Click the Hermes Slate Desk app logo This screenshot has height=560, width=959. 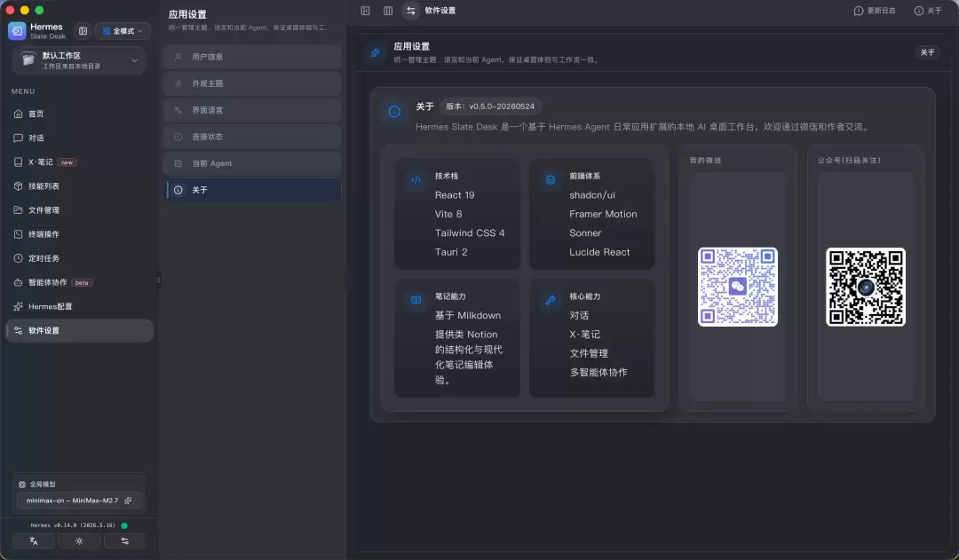tap(17, 30)
